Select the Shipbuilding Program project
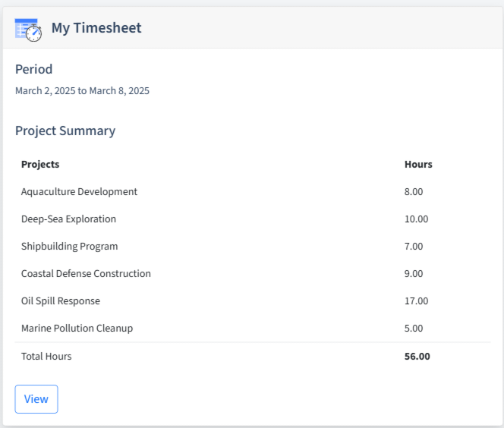 [x=69, y=246]
